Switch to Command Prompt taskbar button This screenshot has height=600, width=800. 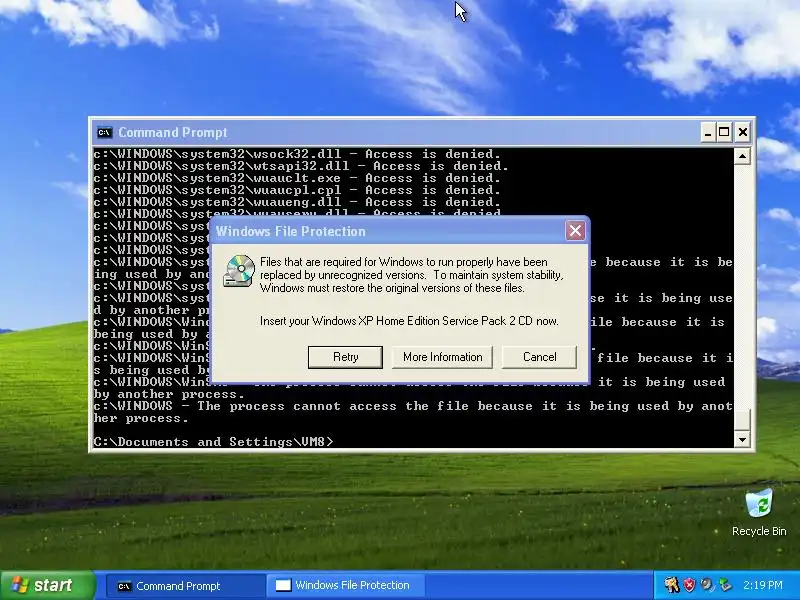click(185, 586)
